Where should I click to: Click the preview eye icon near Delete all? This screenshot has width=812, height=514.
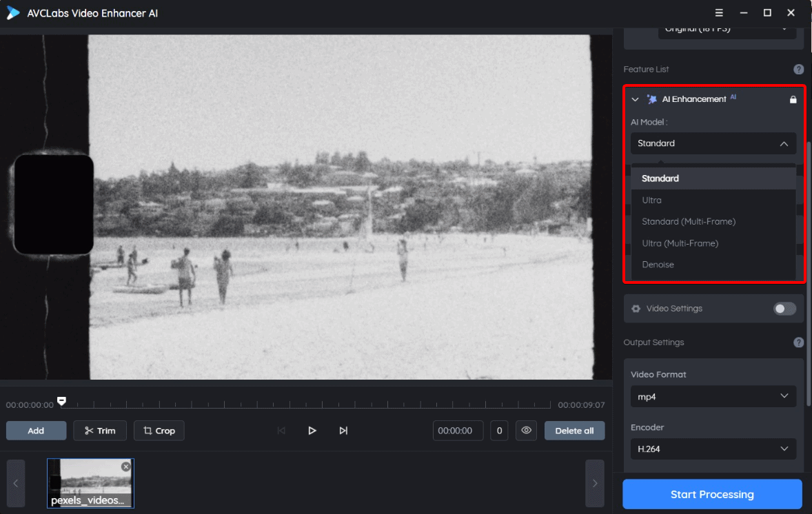526,430
